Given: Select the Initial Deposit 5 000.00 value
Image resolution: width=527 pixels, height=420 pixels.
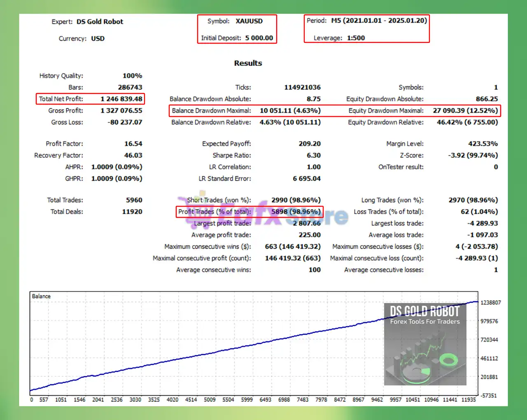Looking at the screenshot, I should click(x=259, y=38).
